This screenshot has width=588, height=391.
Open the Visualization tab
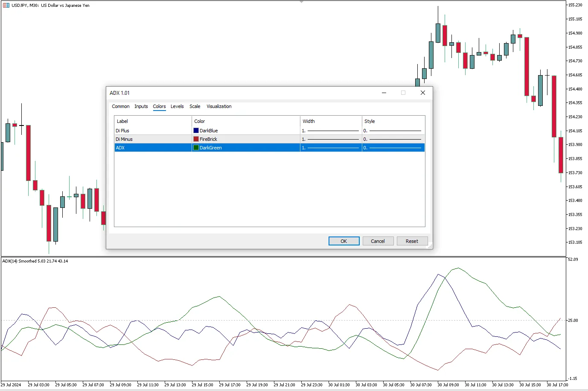(219, 106)
